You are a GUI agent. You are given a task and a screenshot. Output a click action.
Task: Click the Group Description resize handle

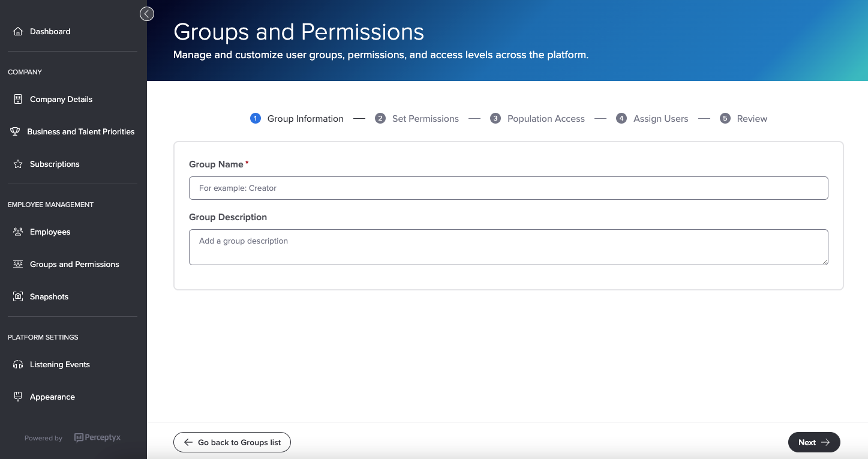pyautogui.click(x=825, y=262)
